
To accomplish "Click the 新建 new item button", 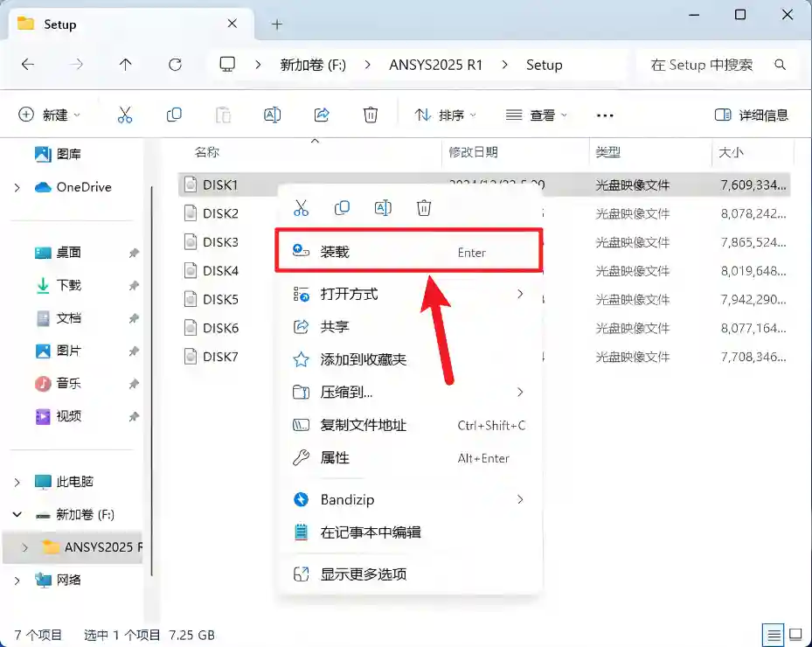I will 49,115.
